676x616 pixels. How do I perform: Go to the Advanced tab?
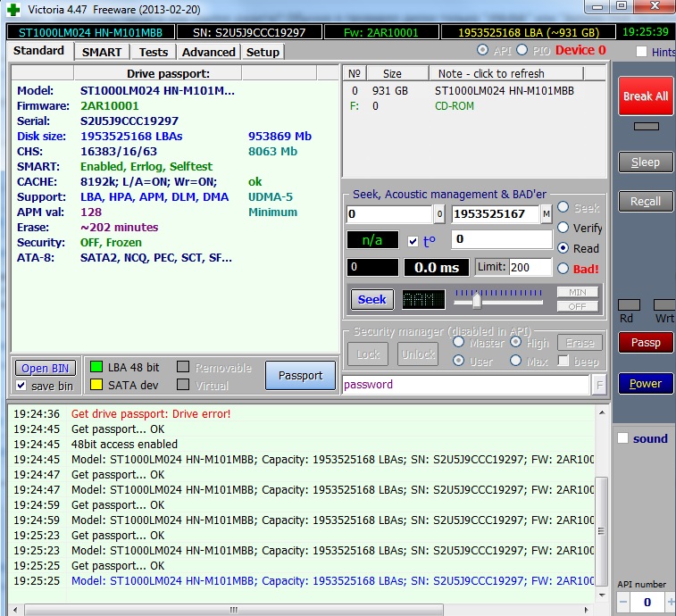(208, 52)
